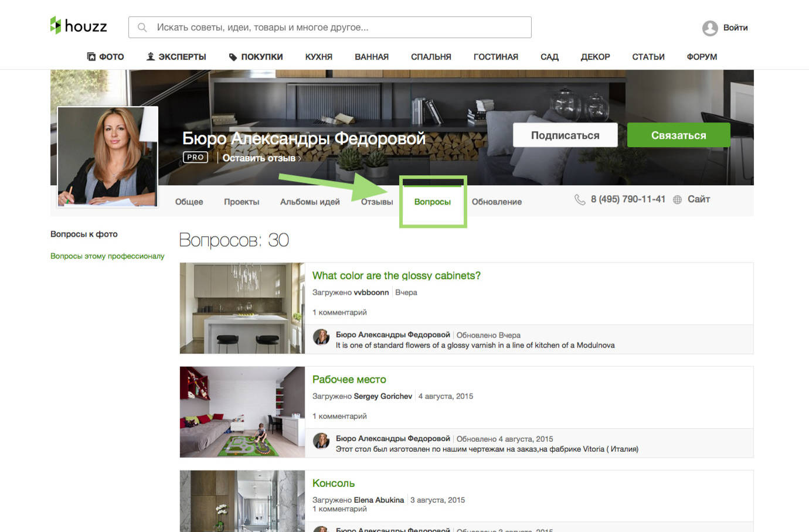Switch to the Проекты tab
Viewport: 809px width, 532px height.
click(241, 202)
